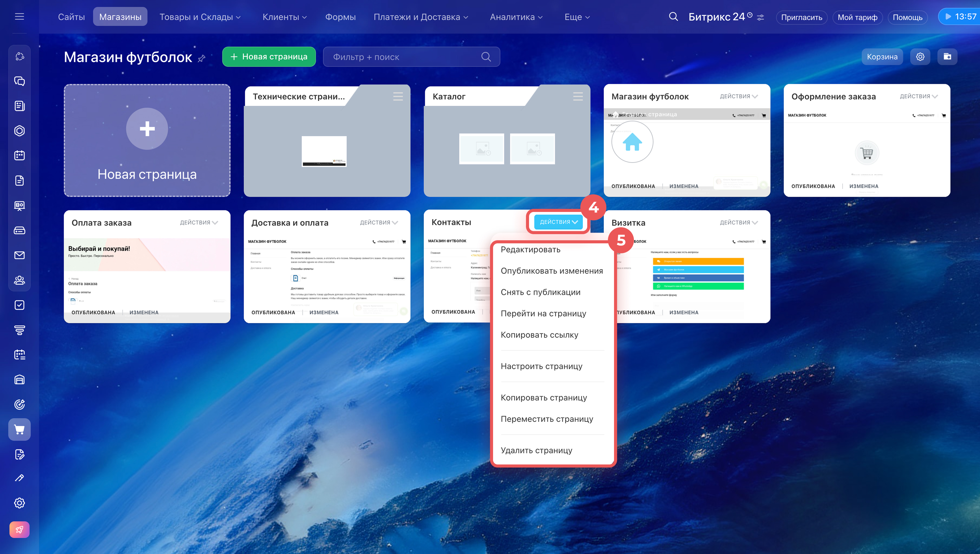Open Действия dropdown on Визитка card
The width and height of the screenshot is (980, 554).
pyautogui.click(x=738, y=223)
